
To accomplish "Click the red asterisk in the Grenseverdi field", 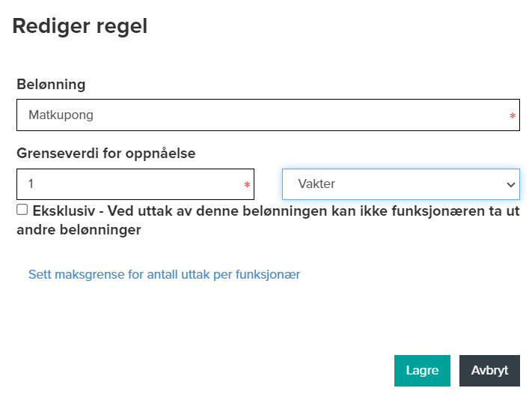I will pos(247,186).
